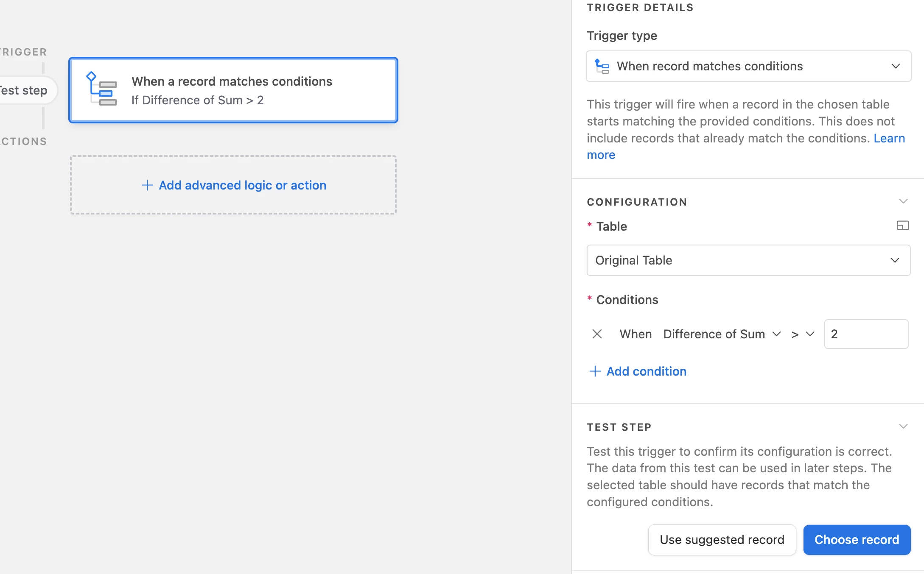Image resolution: width=924 pixels, height=574 pixels.
Task: Remove the Difference of Sum condition
Action: [597, 334]
